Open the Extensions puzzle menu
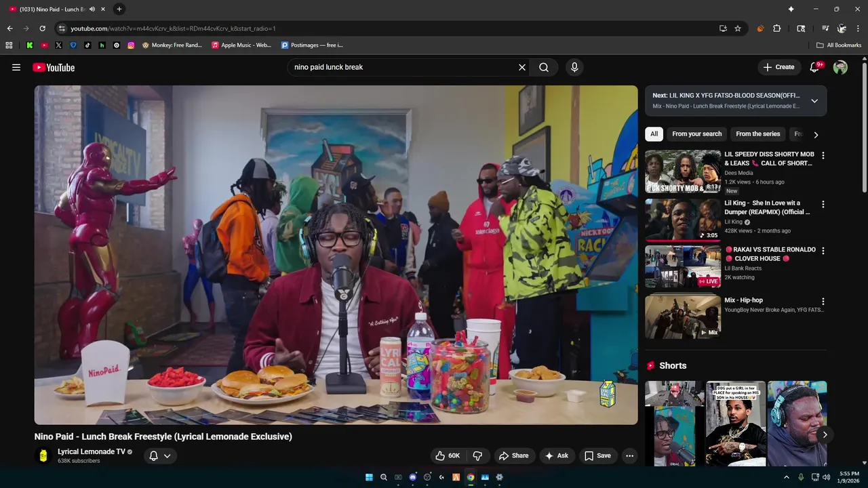Screen dimensions: 868x488 777,28
